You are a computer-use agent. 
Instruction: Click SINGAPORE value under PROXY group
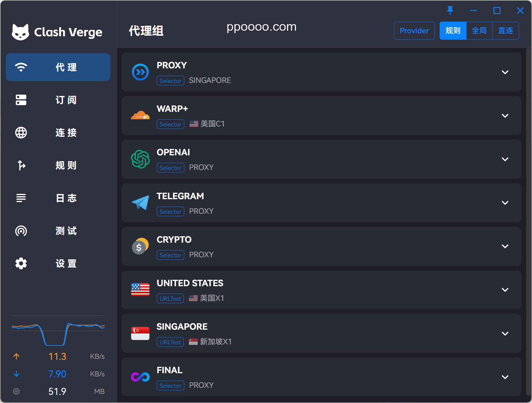click(x=210, y=80)
